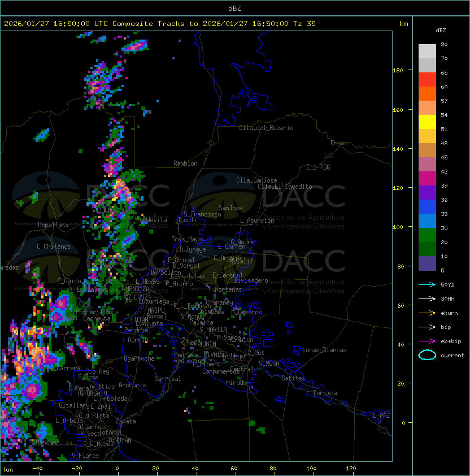Click the 'Lomas_Blancas' map label
This screenshot has width=470, height=476.
click(x=324, y=350)
